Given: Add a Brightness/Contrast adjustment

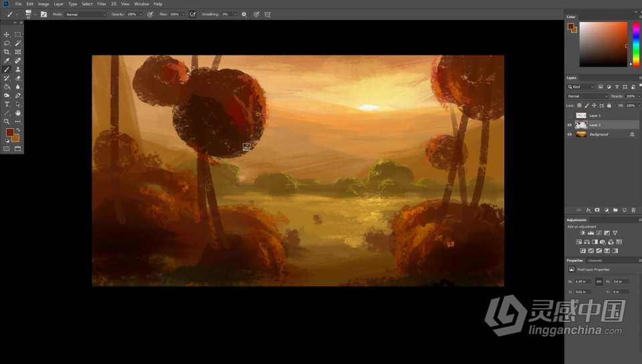Looking at the screenshot, I should 582,232.
